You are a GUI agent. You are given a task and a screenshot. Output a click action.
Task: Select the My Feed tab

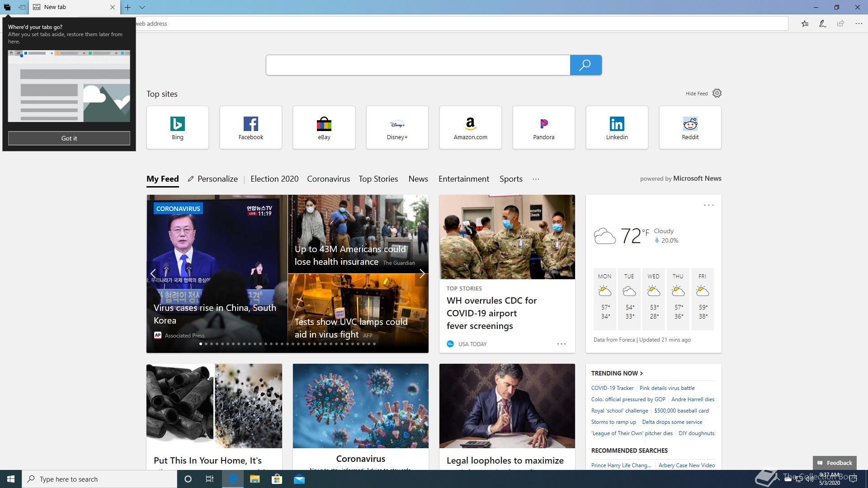(x=163, y=179)
